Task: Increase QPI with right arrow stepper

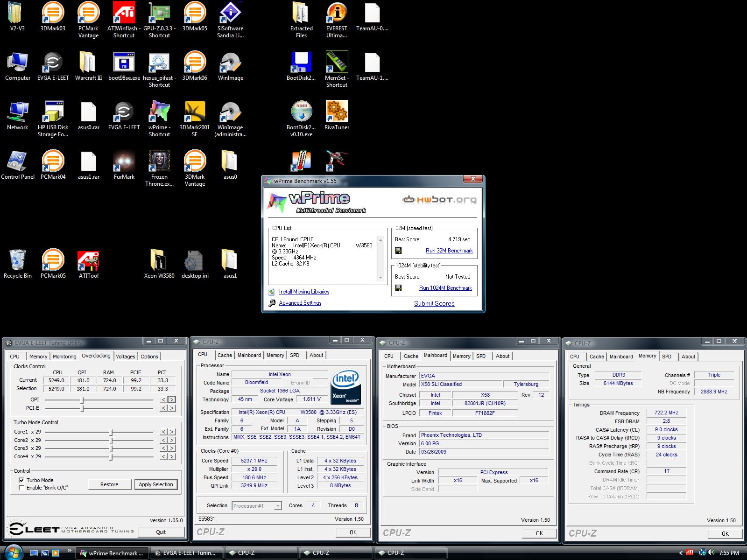Action: 172,399
